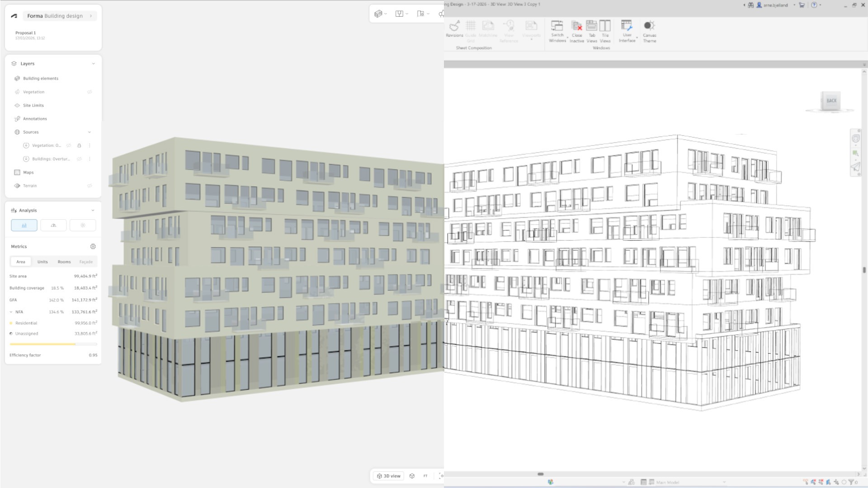Click the 3D view button
The image size is (868, 488).
pos(388,476)
